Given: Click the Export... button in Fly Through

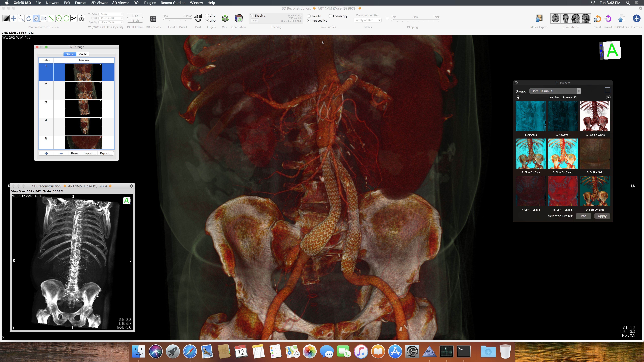Looking at the screenshot, I should [106, 153].
